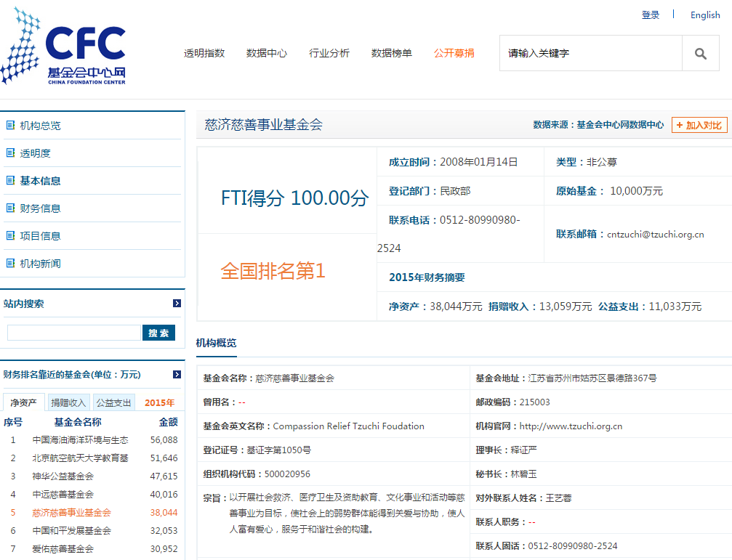The width and height of the screenshot is (732, 560).
Task: Click the 秘书长 林碧玉 field
Action: coord(506,474)
